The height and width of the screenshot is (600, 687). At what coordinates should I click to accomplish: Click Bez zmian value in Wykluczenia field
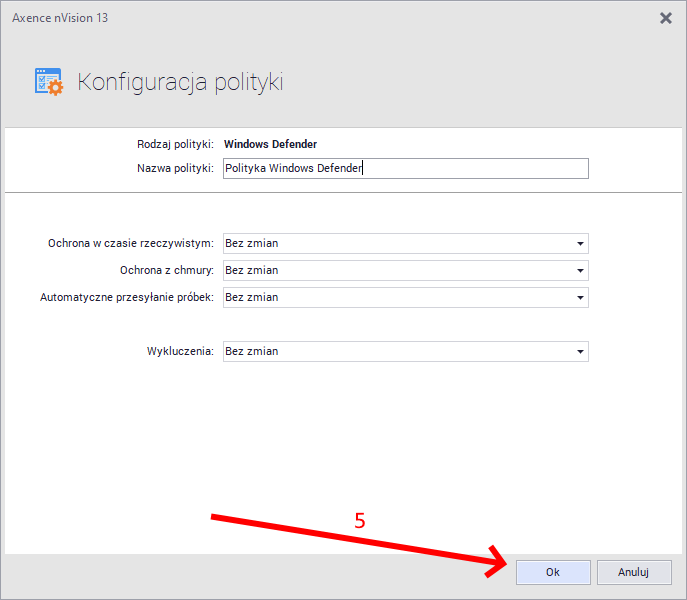[x=252, y=351]
